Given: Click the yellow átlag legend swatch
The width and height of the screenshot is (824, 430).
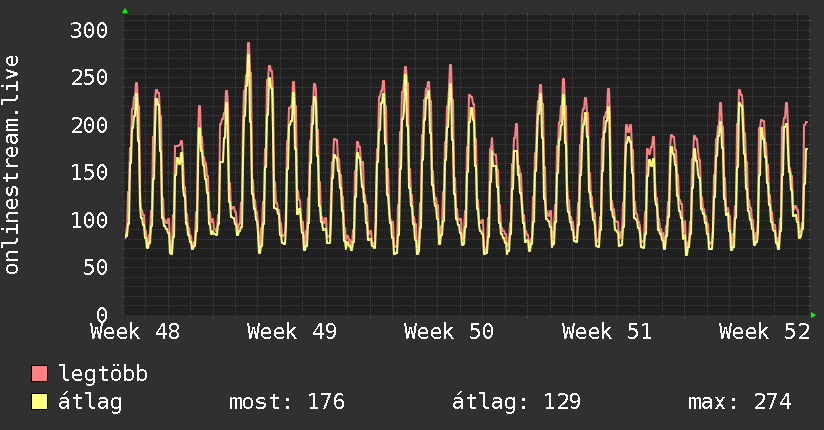Looking at the screenshot, I should pyautogui.click(x=39, y=401).
